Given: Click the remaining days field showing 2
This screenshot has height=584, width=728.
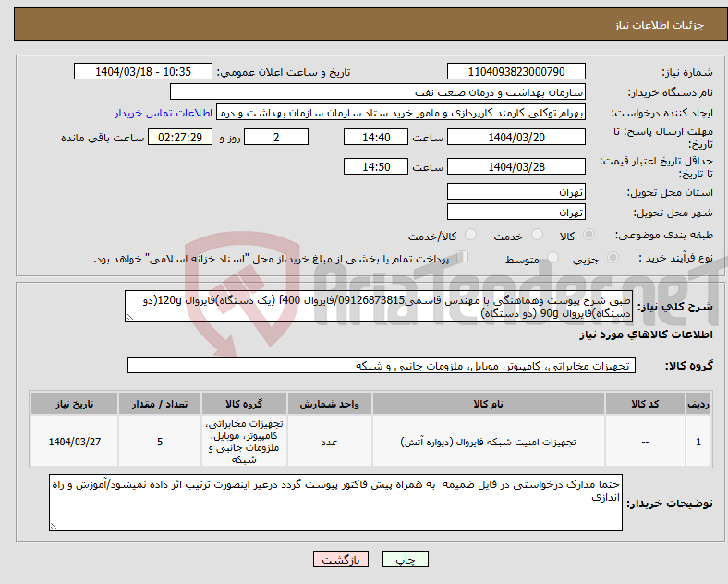Looking at the screenshot, I should [x=276, y=138].
